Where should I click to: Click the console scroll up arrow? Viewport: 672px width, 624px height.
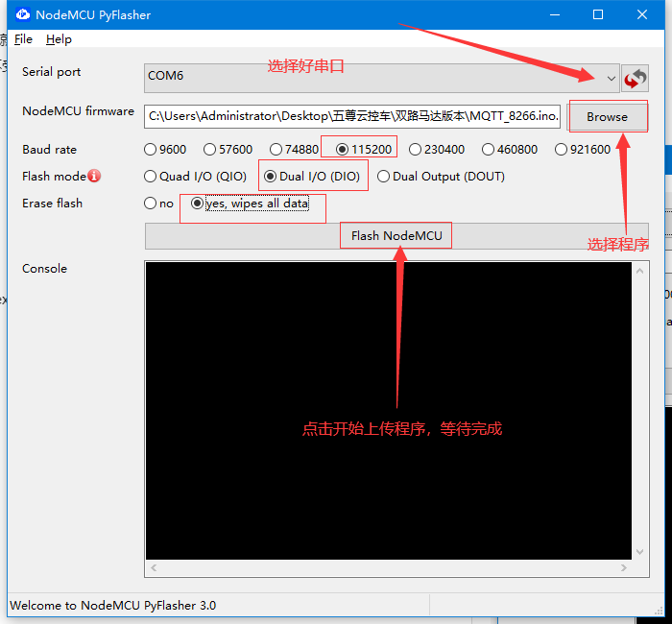click(x=640, y=271)
